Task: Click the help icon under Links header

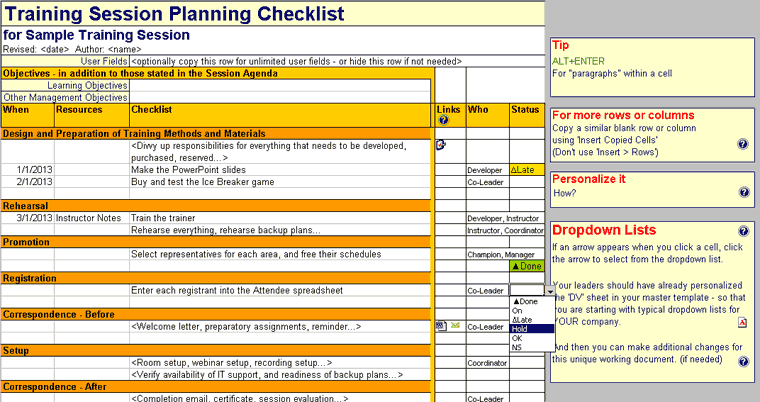Action: (x=443, y=120)
